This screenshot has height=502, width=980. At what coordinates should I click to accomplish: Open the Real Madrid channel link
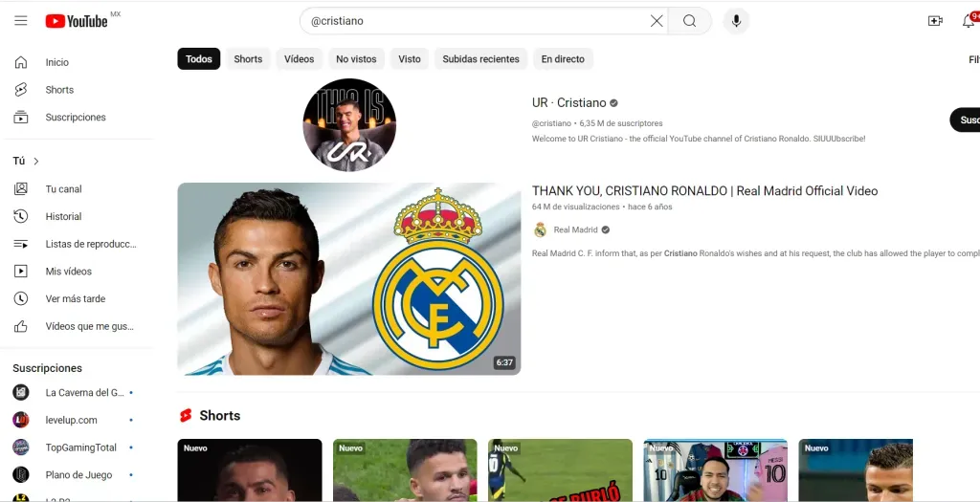[574, 230]
